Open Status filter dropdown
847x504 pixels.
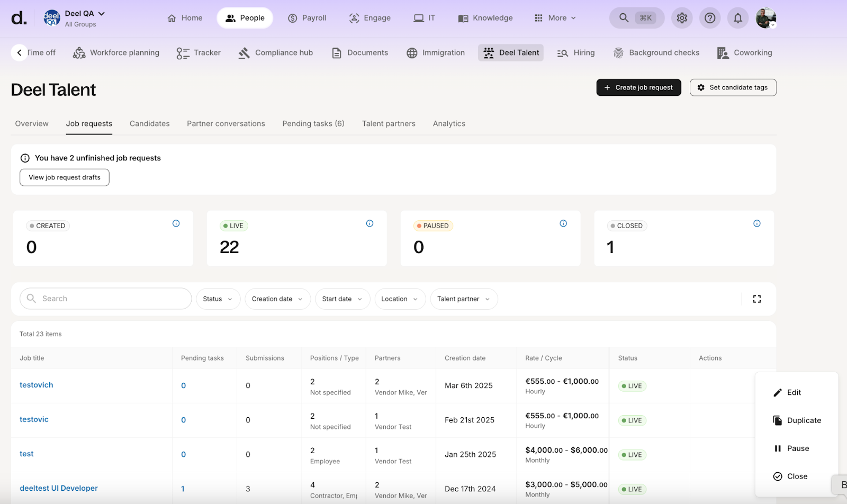218,299
